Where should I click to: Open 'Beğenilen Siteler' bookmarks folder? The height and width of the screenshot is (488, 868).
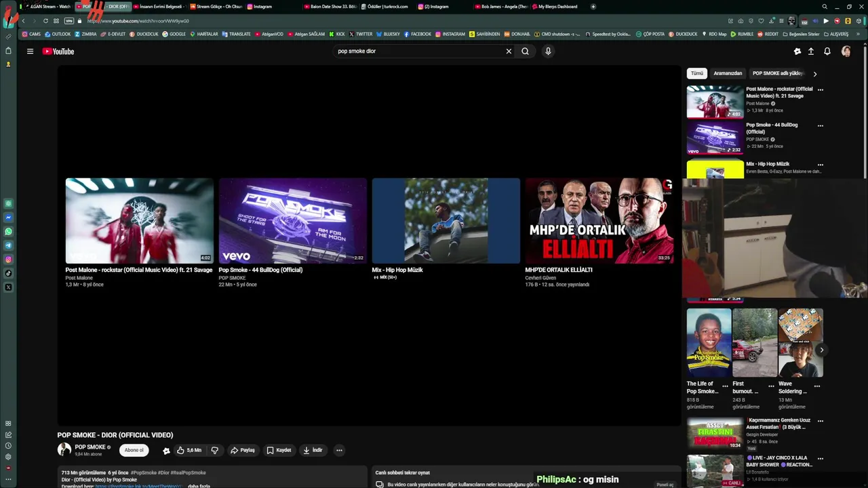(801, 34)
